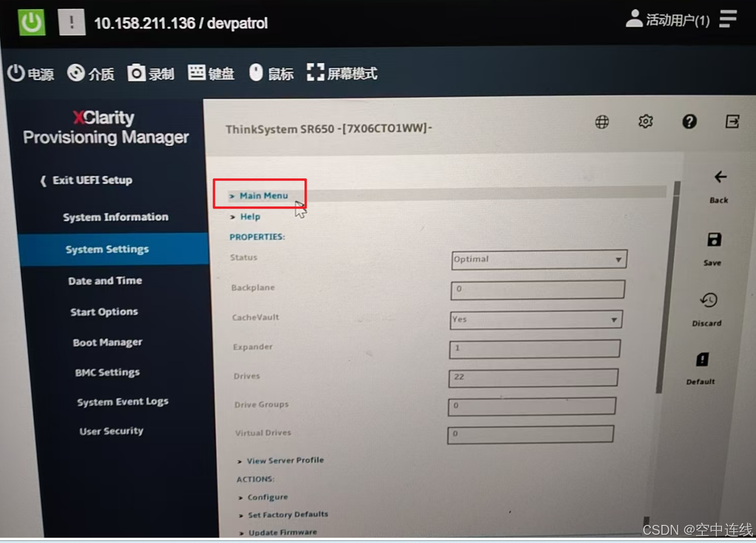Open the 介质 media menu
This screenshot has height=543, width=756.
tap(91, 74)
